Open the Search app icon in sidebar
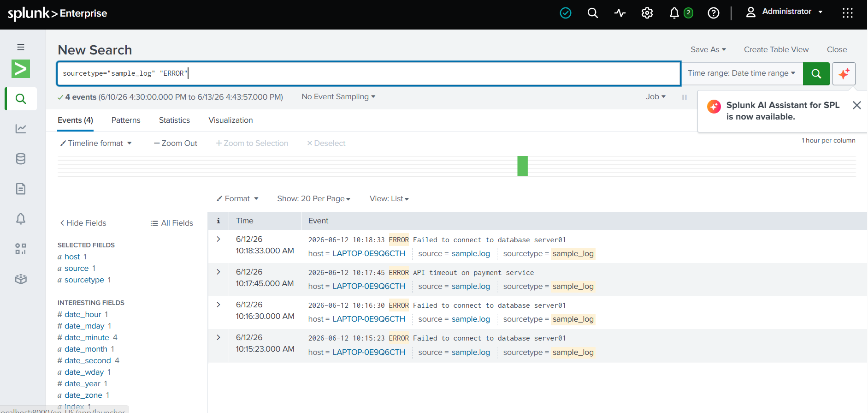Viewport: 868px width, 413px height. click(x=21, y=99)
